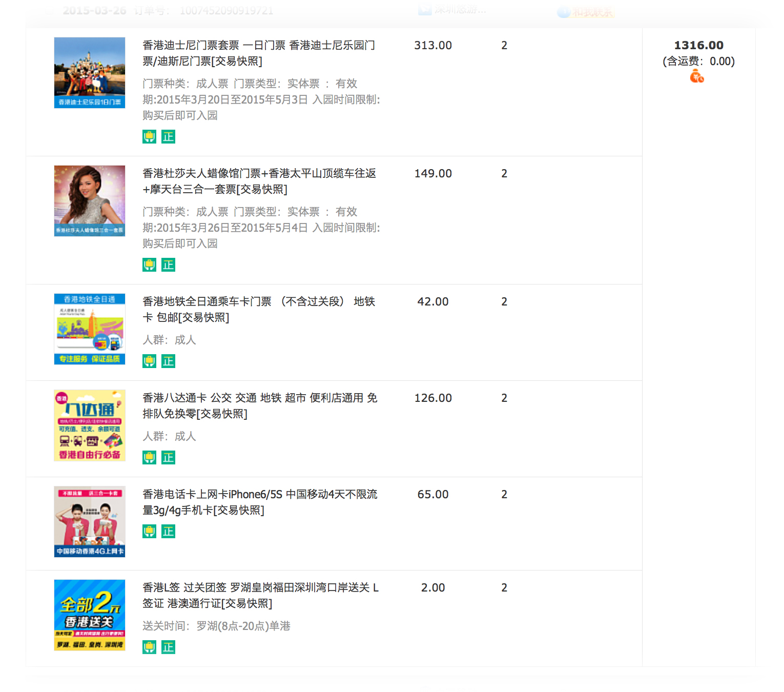Click the green 正 badge under 香港L签 item
The image size is (784, 692).
(168, 647)
